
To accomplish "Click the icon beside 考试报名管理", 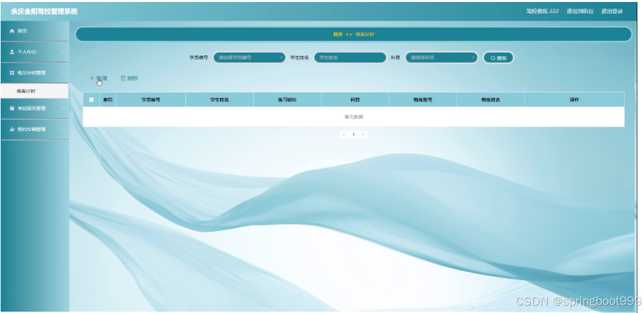I will (12, 108).
